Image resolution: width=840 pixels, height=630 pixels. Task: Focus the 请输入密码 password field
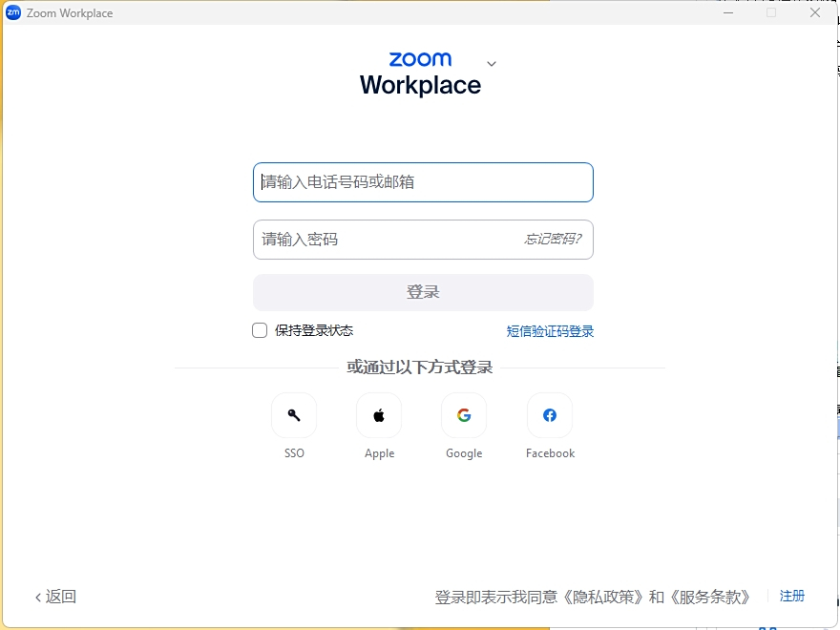(423, 240)
